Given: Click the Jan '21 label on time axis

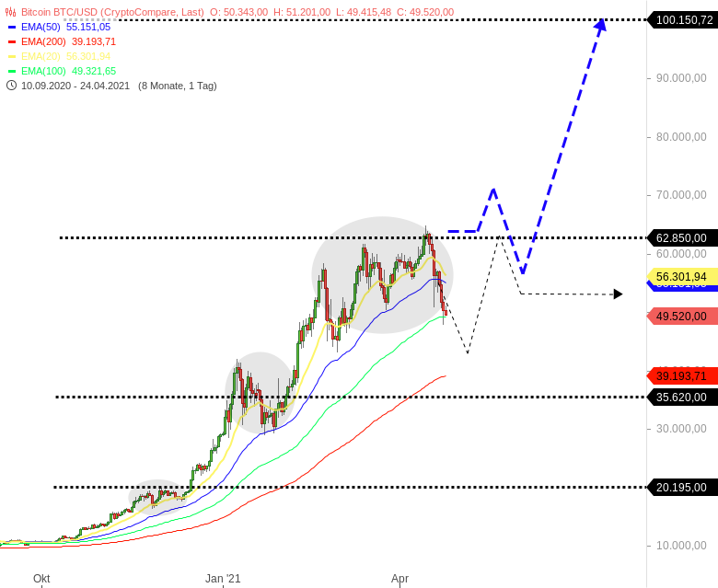Looking at the screenshot, I should click(x=223, y=578).
